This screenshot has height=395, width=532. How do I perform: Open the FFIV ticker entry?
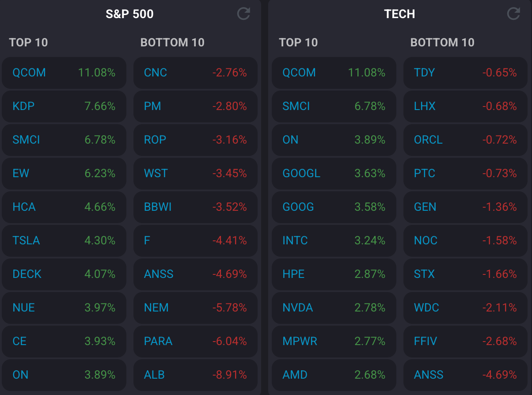point(426,342)
